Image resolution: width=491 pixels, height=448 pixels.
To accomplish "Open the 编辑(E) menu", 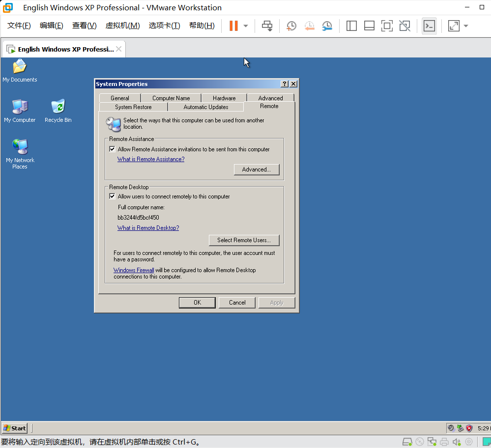I will 51,26.
